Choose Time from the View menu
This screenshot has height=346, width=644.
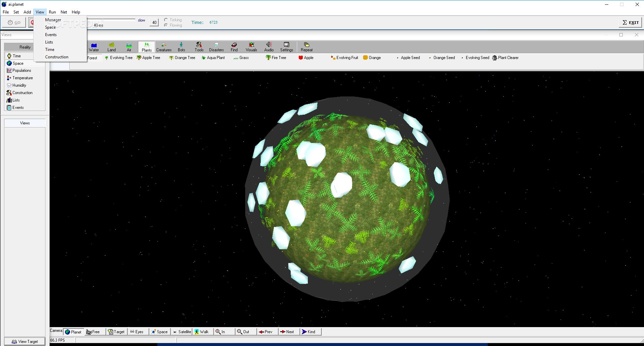[60, 50]
